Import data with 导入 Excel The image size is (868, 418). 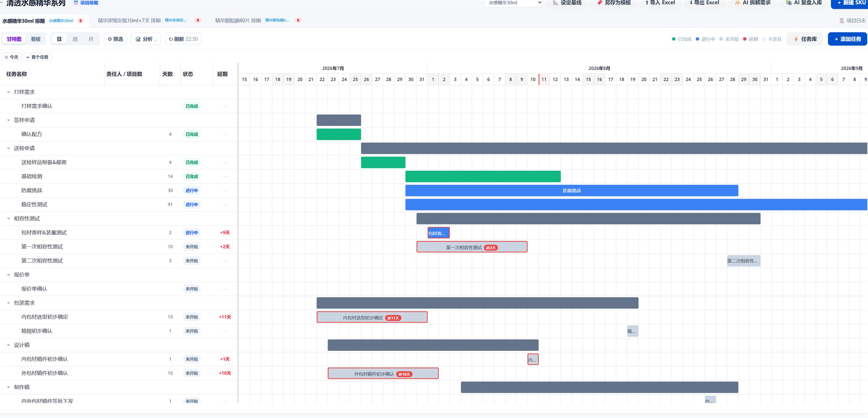coord(660,3)
